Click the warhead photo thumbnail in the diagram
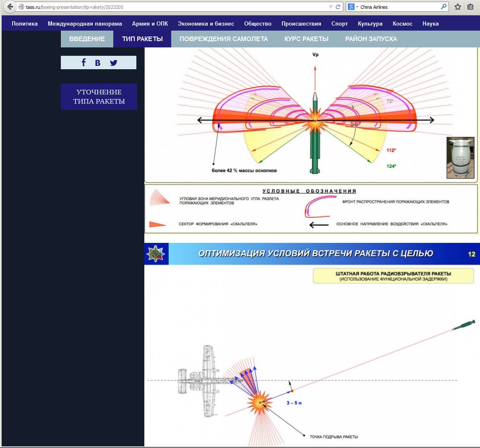480x448 pixels. point(460,158)
